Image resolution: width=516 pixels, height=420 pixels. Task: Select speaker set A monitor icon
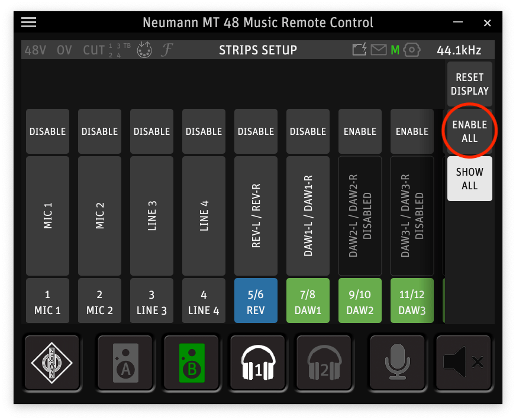[x=125, y=362]
